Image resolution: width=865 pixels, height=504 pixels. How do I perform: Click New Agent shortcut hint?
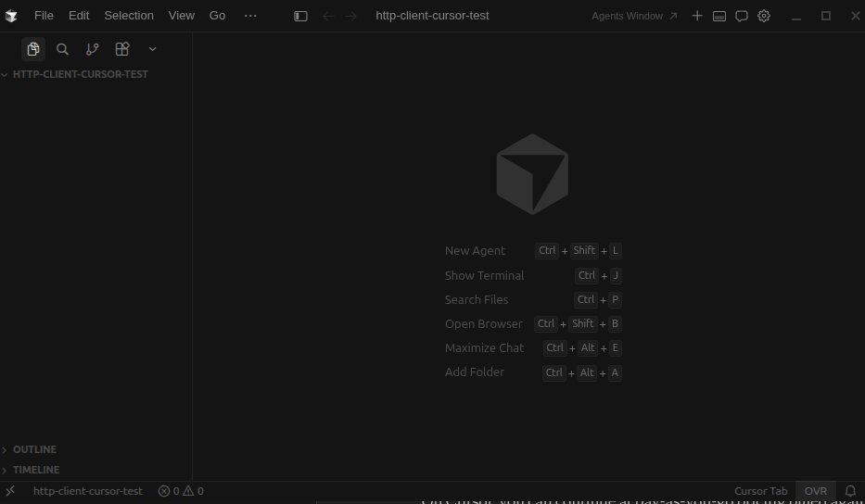coord(533,251)
